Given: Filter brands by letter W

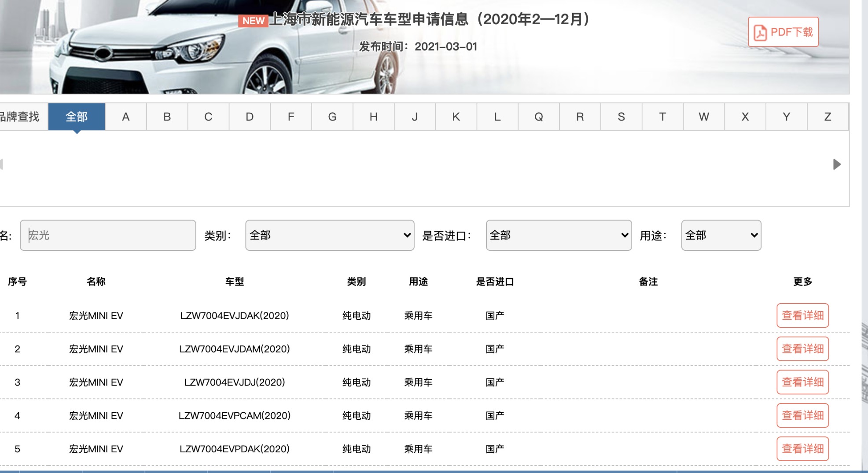Looking at the screenshot, I should click(x=704, y=117).
